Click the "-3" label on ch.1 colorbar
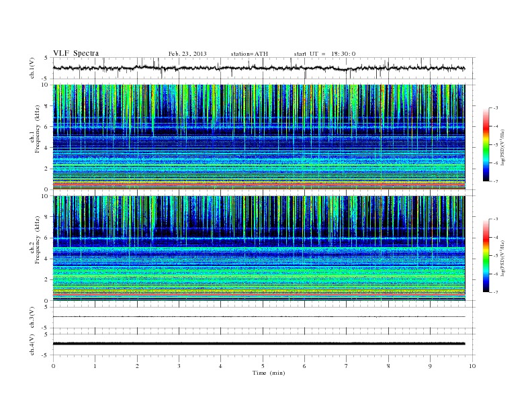Image resolution: width=532 pixels, height=411 pixels. point(496,108)
